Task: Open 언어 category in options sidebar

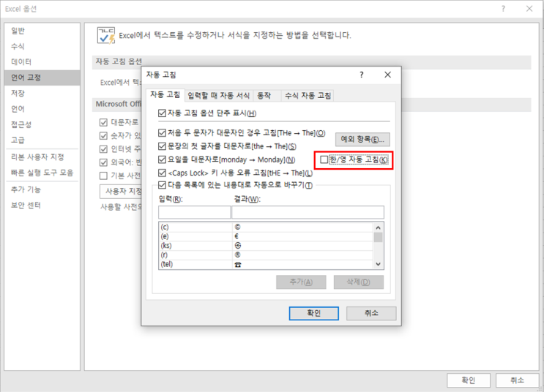Action: (42, 109)
